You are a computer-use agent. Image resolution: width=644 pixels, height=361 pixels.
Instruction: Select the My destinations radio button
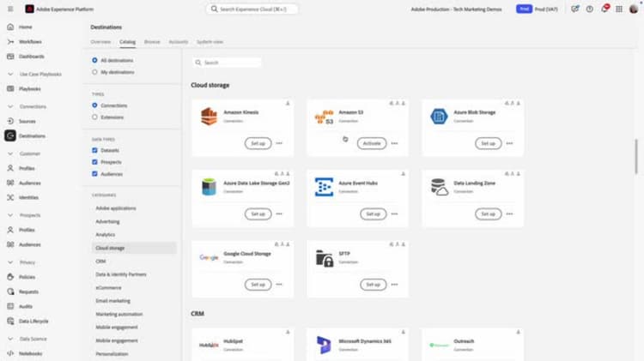pos(94,72)
